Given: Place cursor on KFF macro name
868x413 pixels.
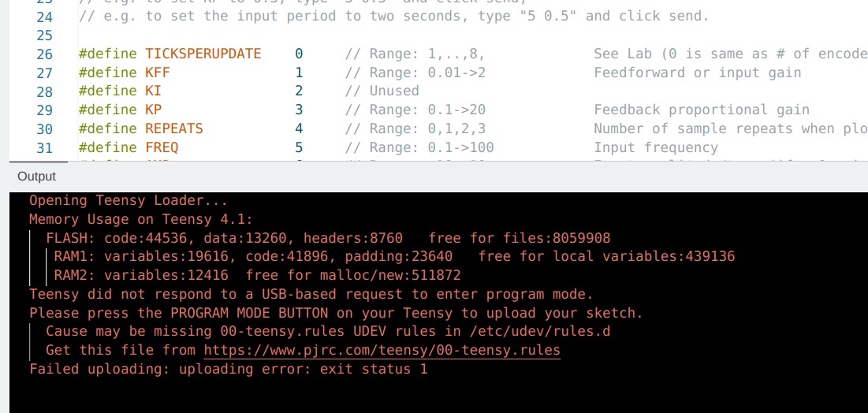Looking at the screenshot, I should click(x=157, y=73).
